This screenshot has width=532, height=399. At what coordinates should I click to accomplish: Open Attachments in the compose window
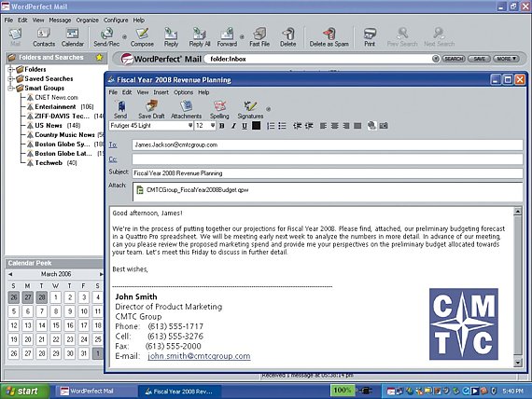(x=187, y=109)
